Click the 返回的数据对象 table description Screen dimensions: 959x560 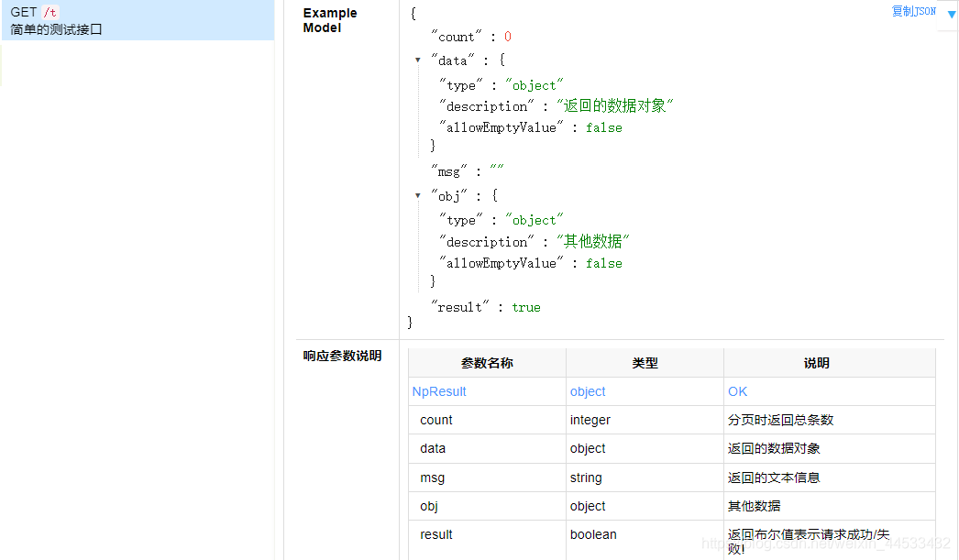coord(774,449)
